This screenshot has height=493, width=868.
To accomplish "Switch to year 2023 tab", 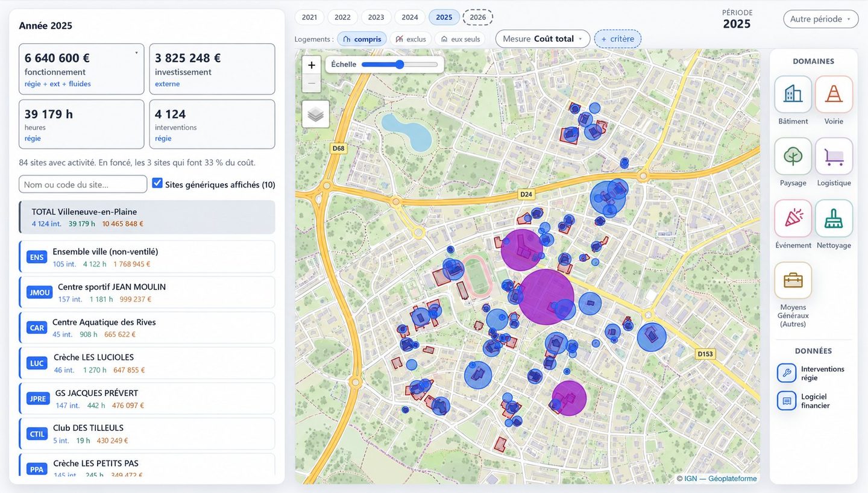I will tap(376, 17).
